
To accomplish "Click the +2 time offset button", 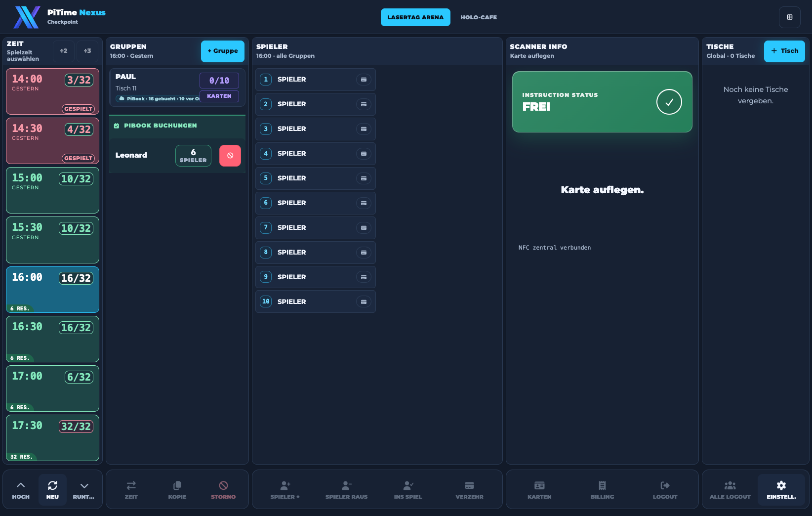I will [x=64, y=51].
